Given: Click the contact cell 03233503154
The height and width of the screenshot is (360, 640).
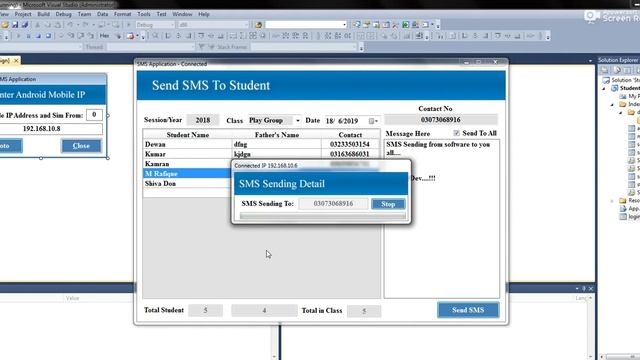Looking at the screenshot, I should (350, 144).
